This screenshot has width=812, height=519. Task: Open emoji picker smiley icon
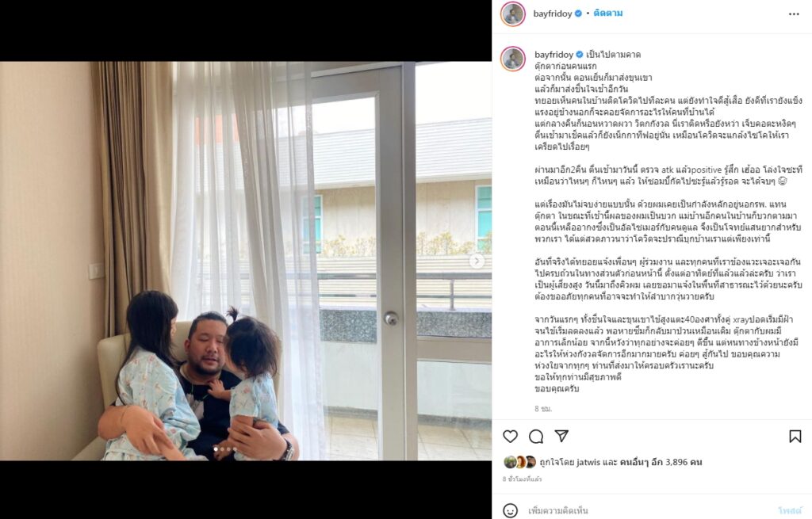(511, 510)
